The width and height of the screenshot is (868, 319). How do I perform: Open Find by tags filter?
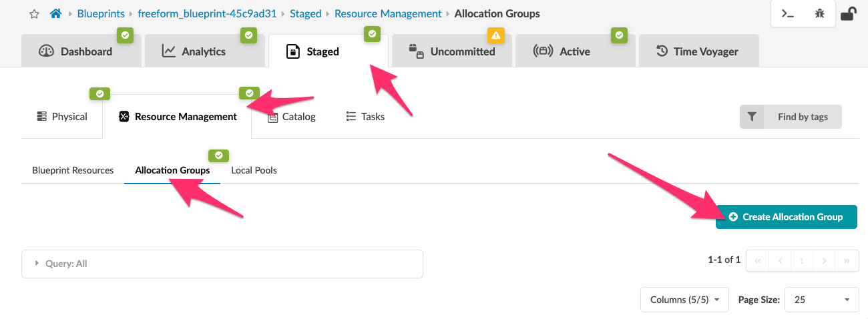click(x=802, y=117)
